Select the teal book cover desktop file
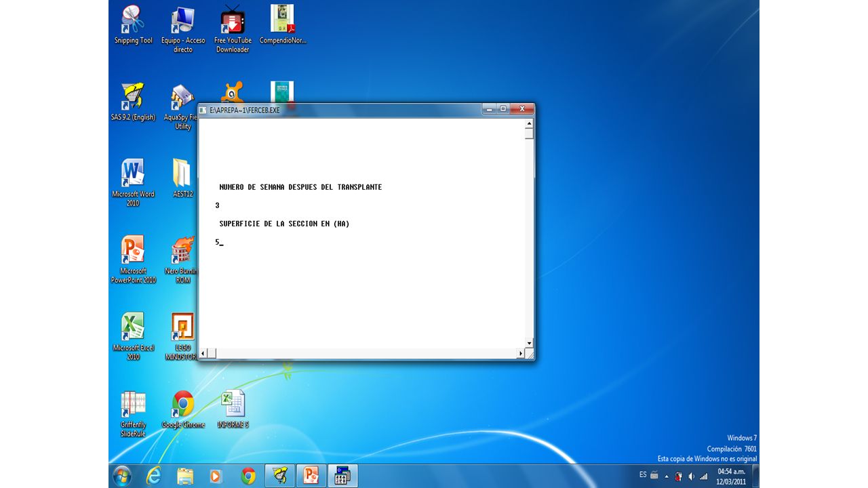Viewport: 868px width, 488px height. coord(282,92)
